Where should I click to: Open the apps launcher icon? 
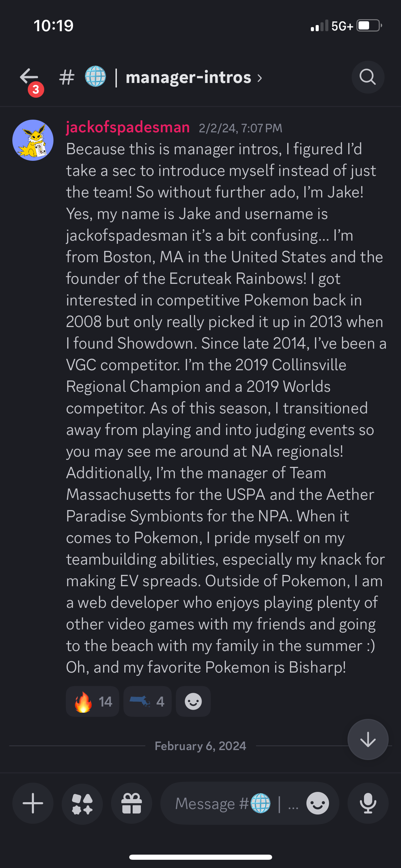tap(82, 803)
